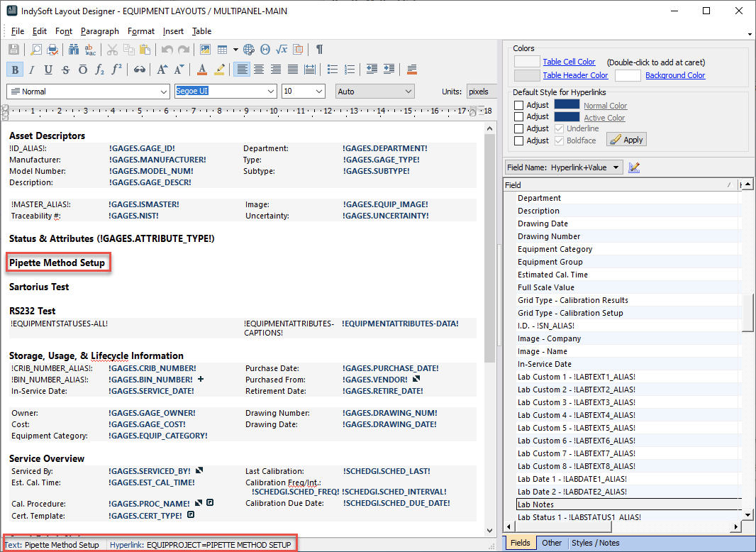
Task: Click the Print Preview magnifier icon
Action: click(x=35, y=50)
